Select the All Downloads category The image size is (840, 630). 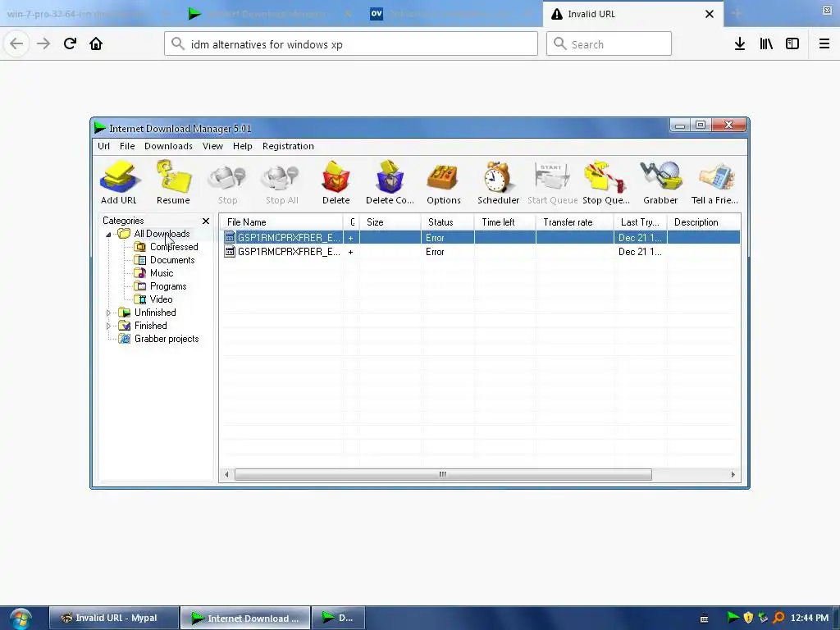(x=162, y=234)
